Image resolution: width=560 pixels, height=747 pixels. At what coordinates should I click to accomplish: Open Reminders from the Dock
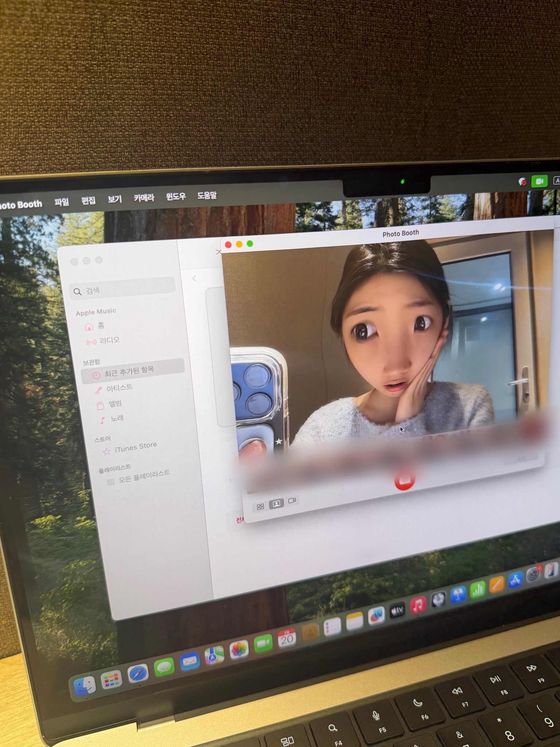(332, 627)
